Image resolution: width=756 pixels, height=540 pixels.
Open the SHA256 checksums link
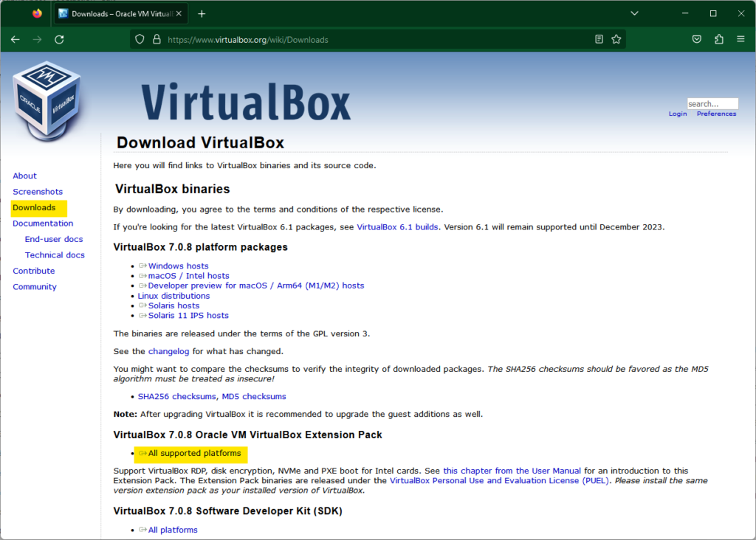[177, 396]
